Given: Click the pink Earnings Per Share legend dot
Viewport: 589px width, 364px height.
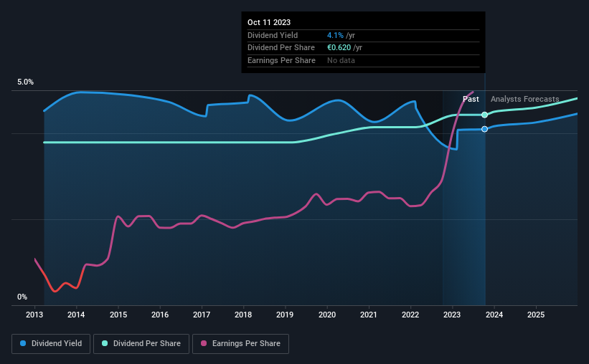Looking at the screenshot, I should click(x=204, y=343).
